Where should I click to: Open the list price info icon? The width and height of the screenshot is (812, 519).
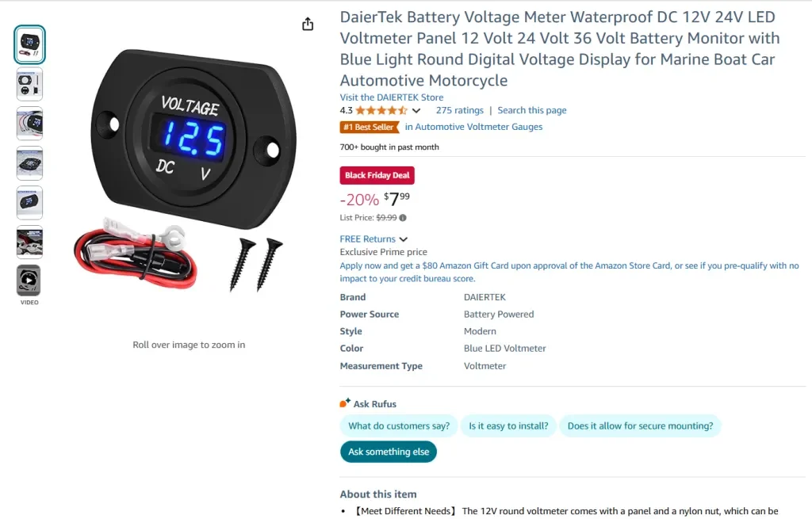403,218
